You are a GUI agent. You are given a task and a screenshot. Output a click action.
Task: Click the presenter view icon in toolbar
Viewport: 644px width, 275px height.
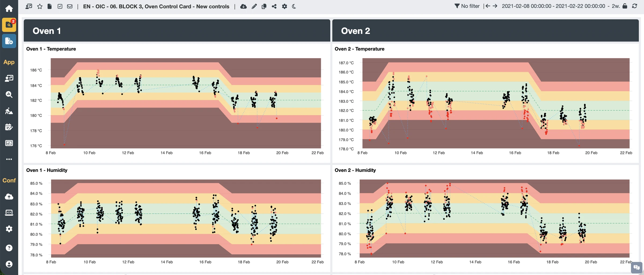29,6
